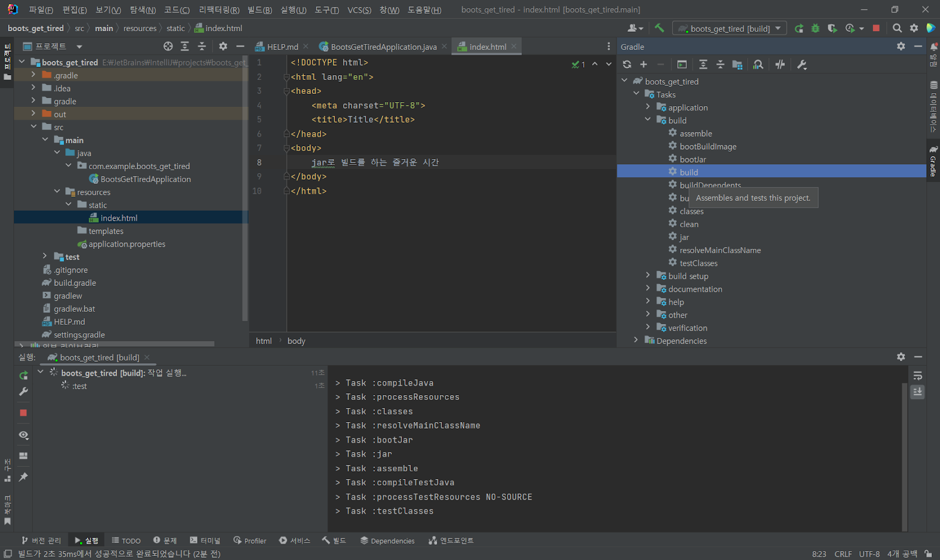Expand the verification tasks group
Viewport: 940px width, 560px height.
click(647, 328)
